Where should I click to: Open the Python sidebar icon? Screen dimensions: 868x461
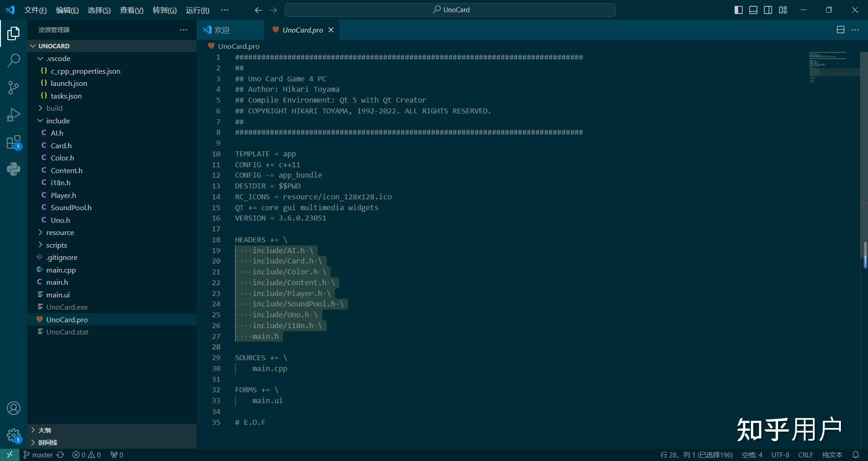point(14,169)
